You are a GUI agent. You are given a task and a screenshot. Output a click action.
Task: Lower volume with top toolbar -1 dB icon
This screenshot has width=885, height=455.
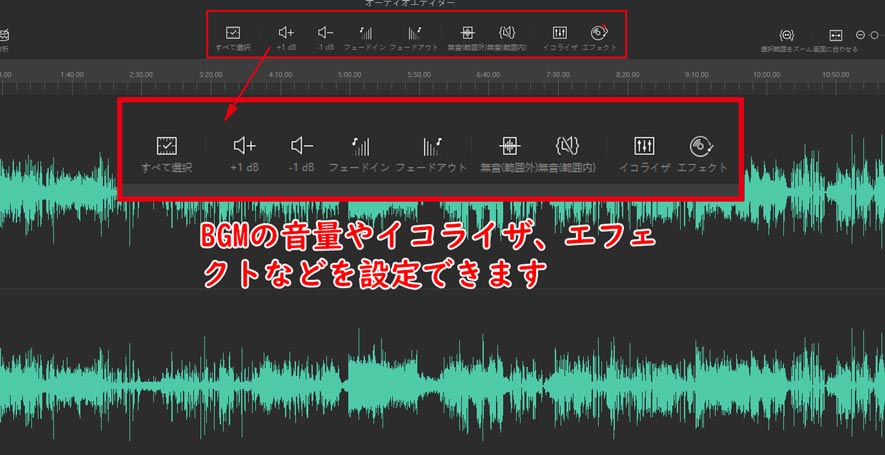coord(326,35)
